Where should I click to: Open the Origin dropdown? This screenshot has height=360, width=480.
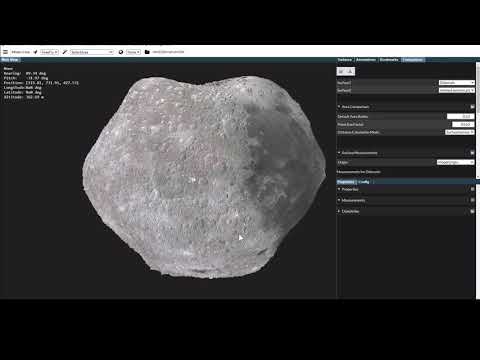pyautogui.click(x=455, y=162)
